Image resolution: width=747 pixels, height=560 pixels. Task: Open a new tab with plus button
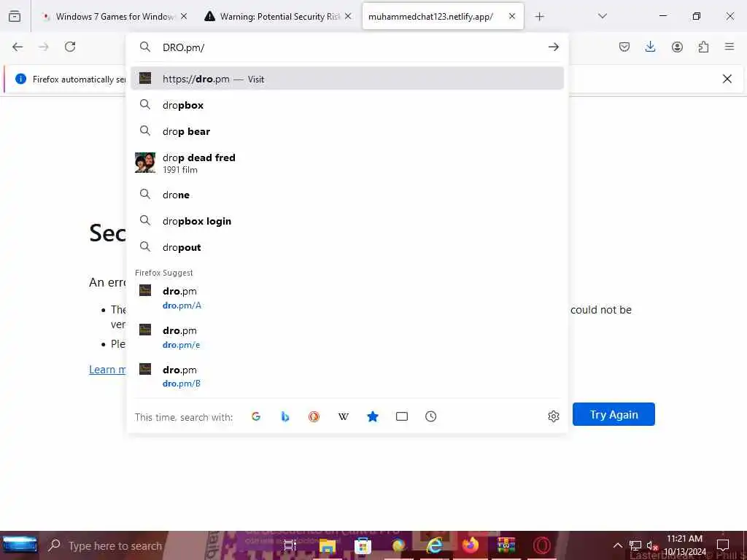pyautogui.click(x=539, y=17)
